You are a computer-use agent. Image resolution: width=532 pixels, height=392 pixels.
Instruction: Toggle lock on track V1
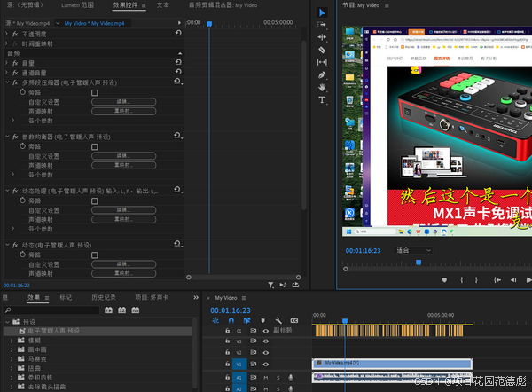tap(227, 364)
